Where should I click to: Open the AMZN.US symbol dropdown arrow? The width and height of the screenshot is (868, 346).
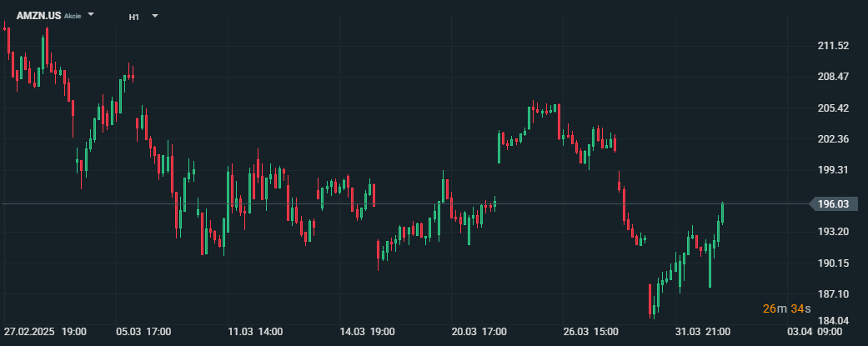(x=91, y=14)
